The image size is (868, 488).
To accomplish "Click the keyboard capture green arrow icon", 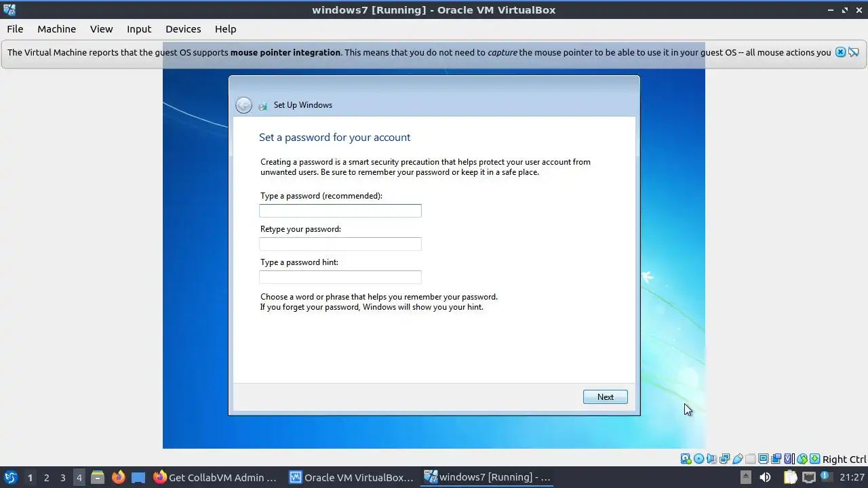I will point(814,459).
